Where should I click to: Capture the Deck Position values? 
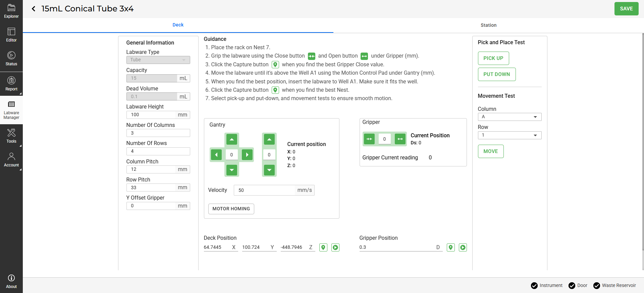[323, 247]
